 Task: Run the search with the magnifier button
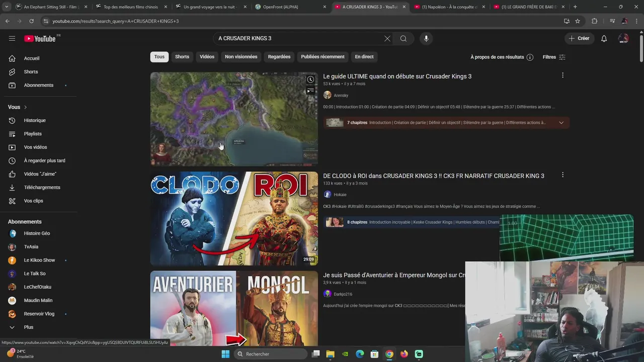coord(404,39)
